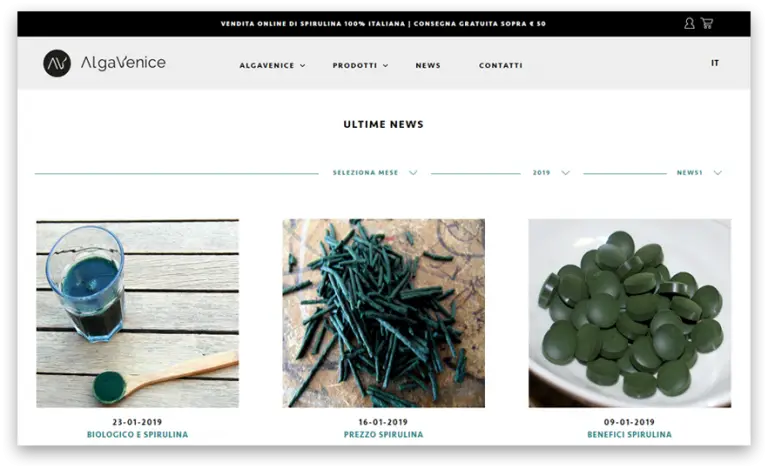Open the shopping cart icon
The height and width of the screenshot is (469, 768).
(x=707, y=23)
